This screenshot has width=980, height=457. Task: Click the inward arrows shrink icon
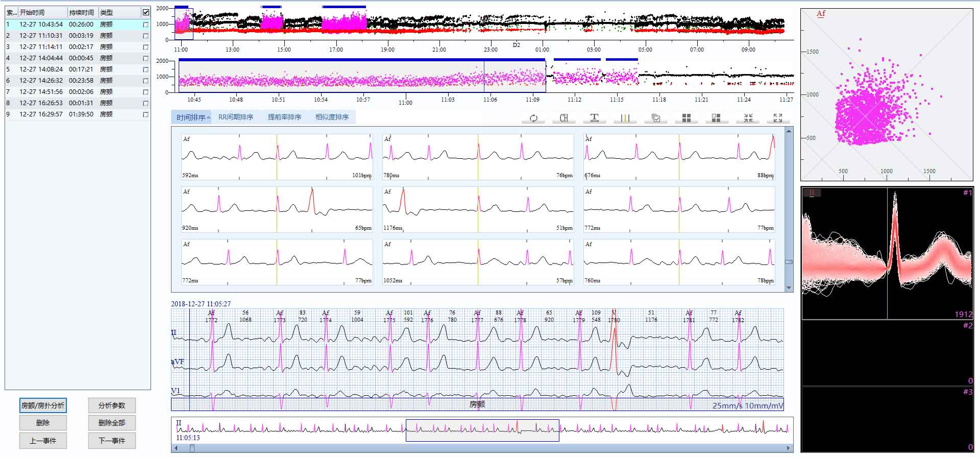748,118
